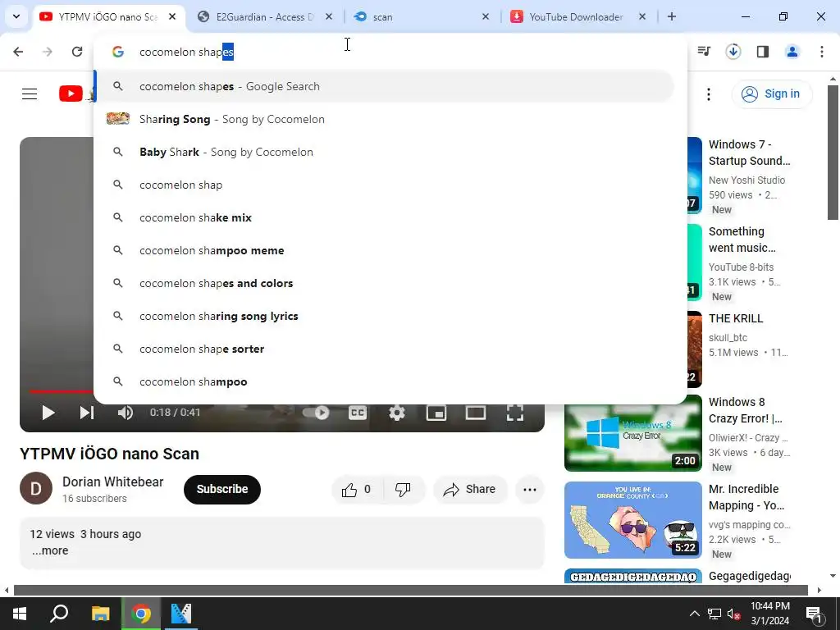The width and height of the screenshot is (840, 630).
Task: Select cocomelon shapes Google Search suggestion
Action: (385, 86)
